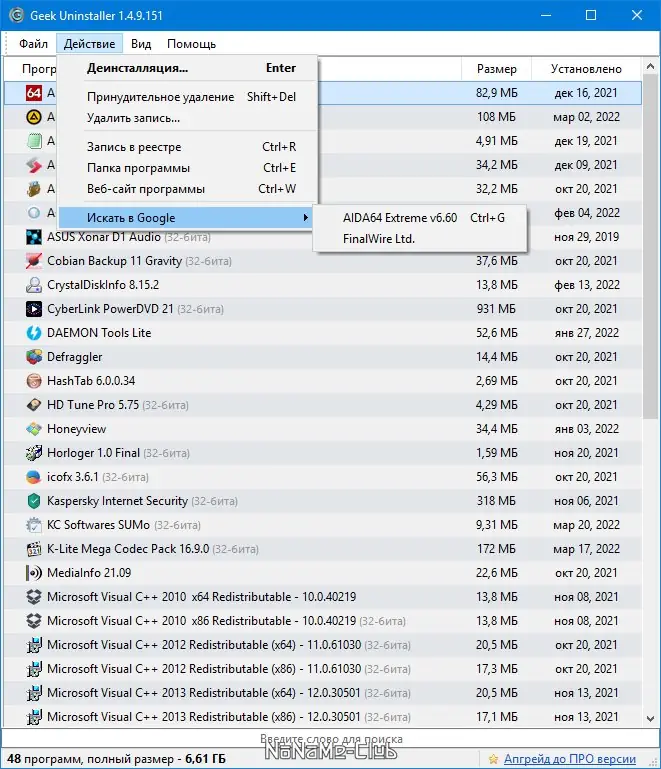The image size is (661, 769).
Task: Click the vertical scrollbar thumb
Action: click(x=651, y=248)
